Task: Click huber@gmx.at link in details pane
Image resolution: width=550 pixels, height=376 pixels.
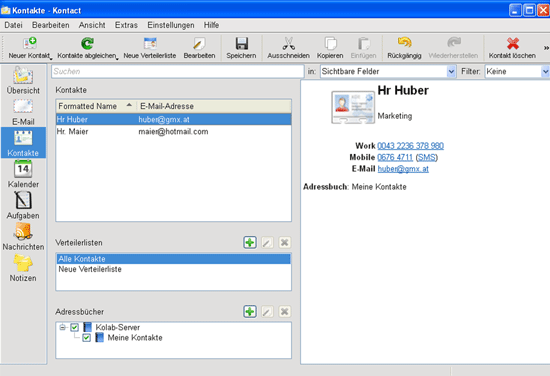Action: point(403,169)
